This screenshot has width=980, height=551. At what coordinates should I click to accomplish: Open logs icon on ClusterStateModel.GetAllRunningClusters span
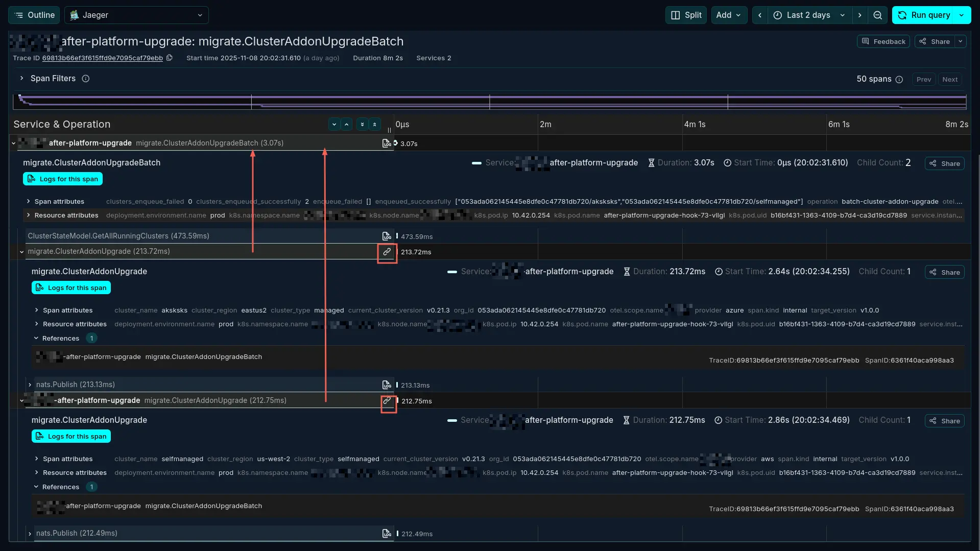pos(387,236)
